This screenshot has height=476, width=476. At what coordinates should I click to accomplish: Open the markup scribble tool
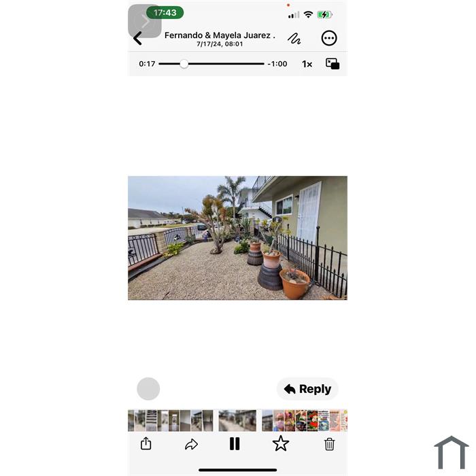[x=294, y=39]
